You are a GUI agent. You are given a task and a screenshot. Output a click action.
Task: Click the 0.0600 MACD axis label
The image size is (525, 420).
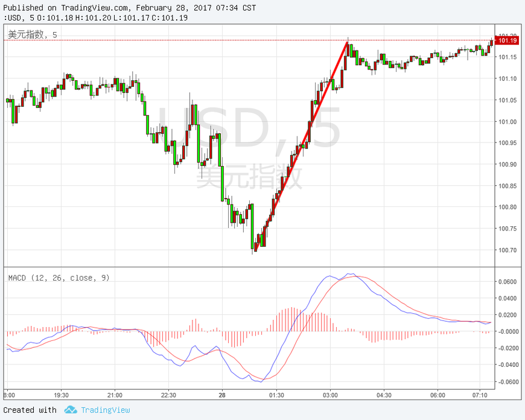pos(507,282)
